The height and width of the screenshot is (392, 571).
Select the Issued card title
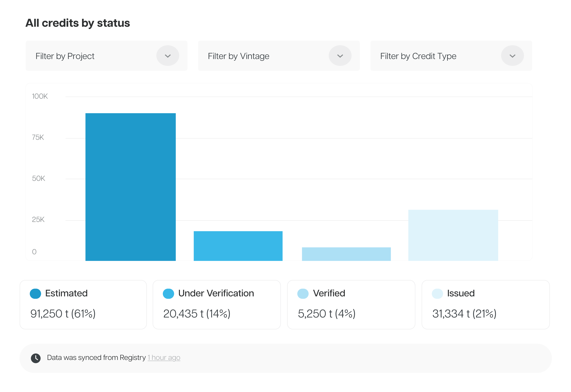461,293
